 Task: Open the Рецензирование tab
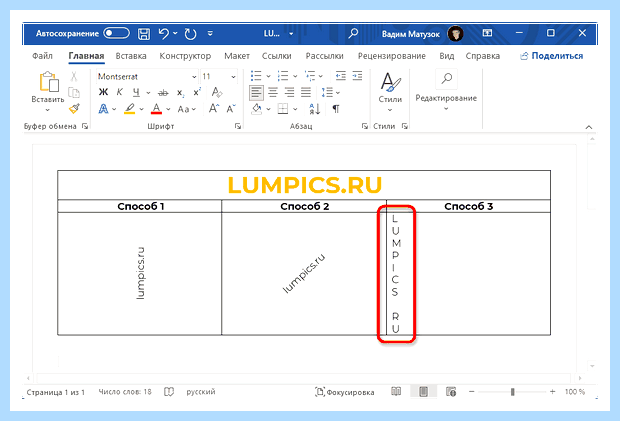coord(392,56)
